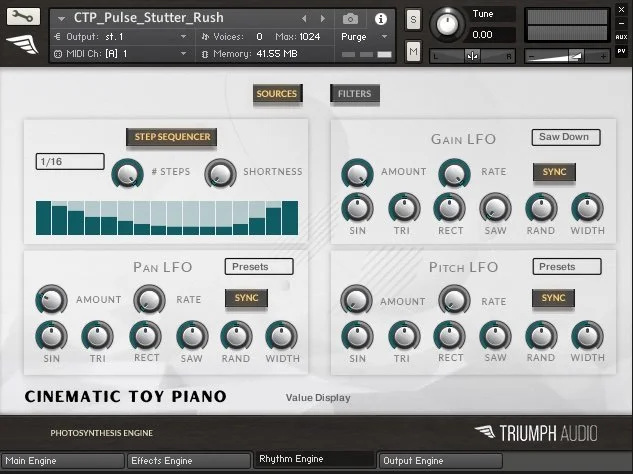Click the Tune value 0.00 field
The height and width of the screenshot is (474, 633).
click(492, 35)
